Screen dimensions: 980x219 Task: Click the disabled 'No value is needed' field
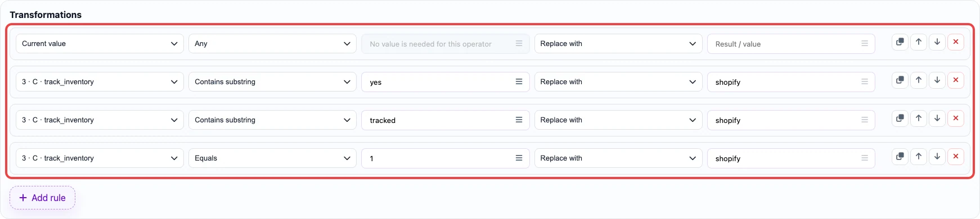tap(445, 44)
